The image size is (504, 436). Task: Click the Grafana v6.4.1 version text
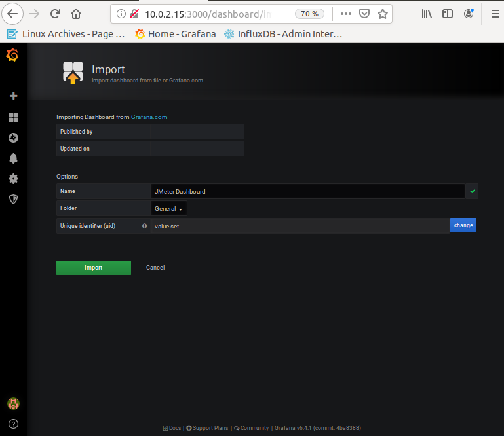click(x=318, y=428)
